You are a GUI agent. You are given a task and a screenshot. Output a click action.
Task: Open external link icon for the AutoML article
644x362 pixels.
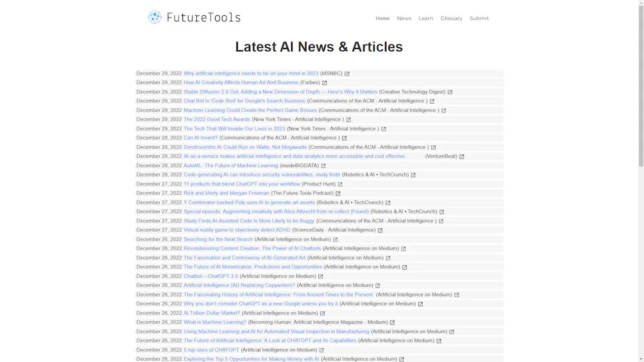[323, 165]
